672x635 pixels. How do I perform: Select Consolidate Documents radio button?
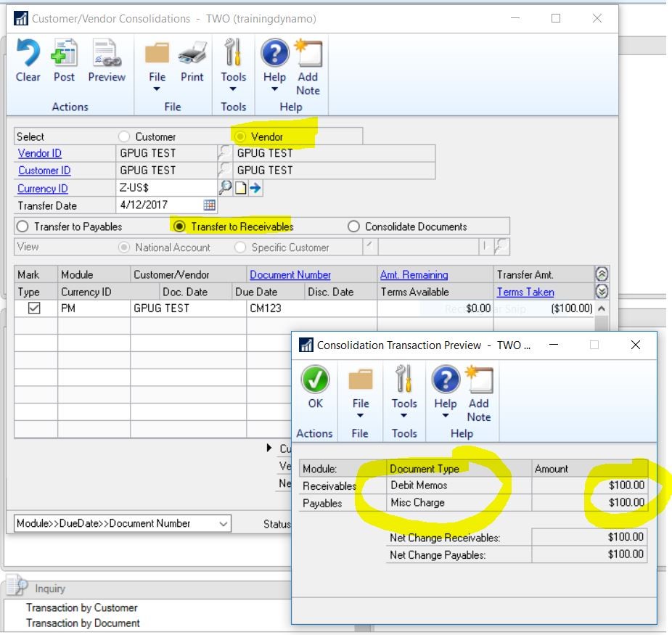353,226
